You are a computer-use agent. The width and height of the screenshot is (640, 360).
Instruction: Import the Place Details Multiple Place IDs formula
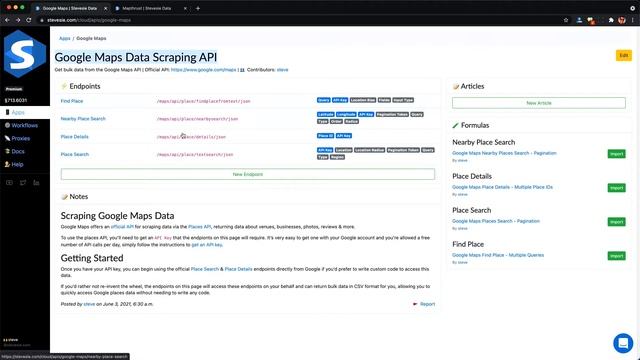tap(616, 188)
